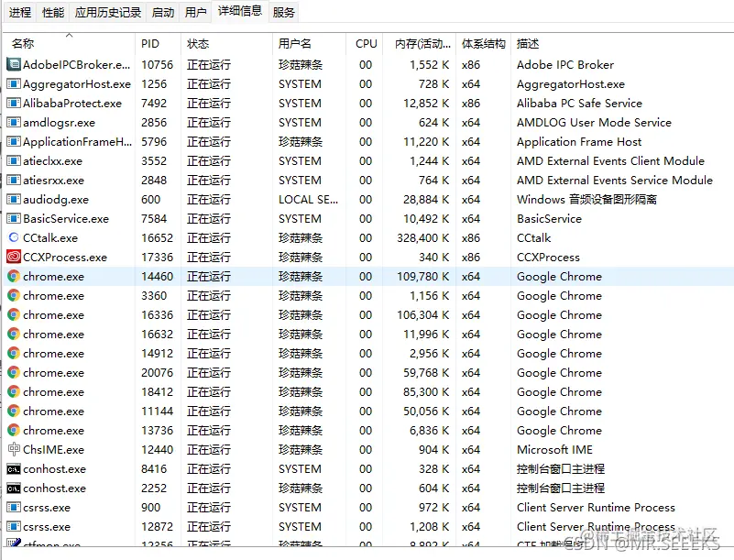
Task: Select SYSTEM user cell of amdlogsr.exe
Action: click(x=300, y=122)
